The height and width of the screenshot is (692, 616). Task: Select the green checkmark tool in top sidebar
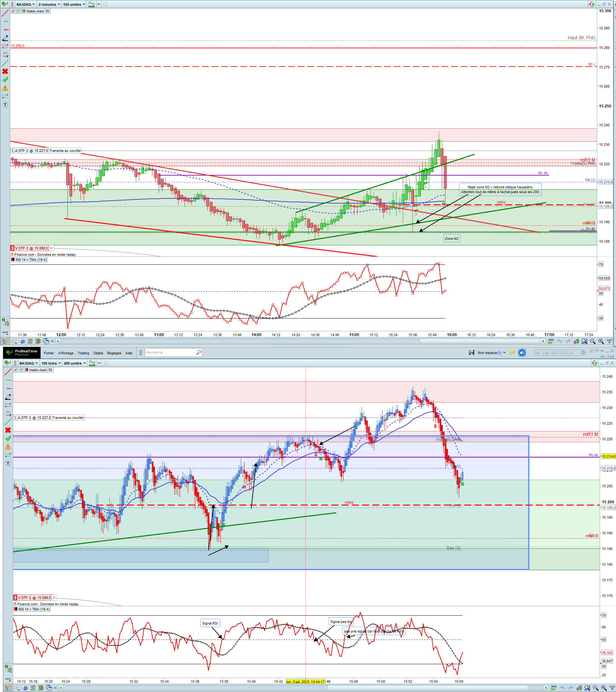(5, 80)
